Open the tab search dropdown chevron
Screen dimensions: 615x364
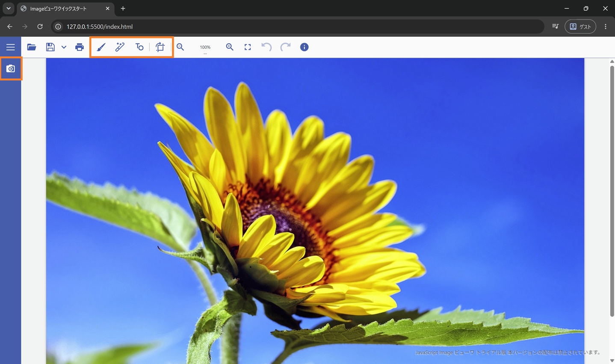(x=8, y=9)
